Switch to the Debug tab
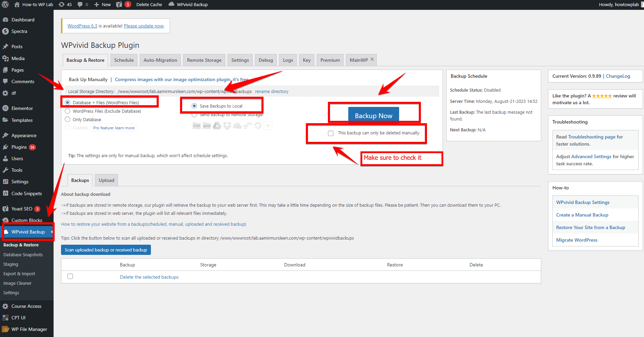 266,60
